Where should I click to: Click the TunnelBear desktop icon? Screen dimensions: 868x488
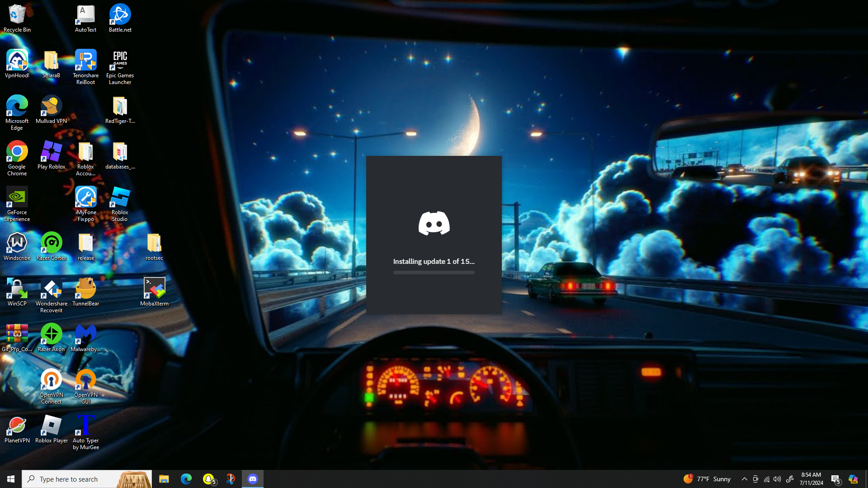point(85,292)
